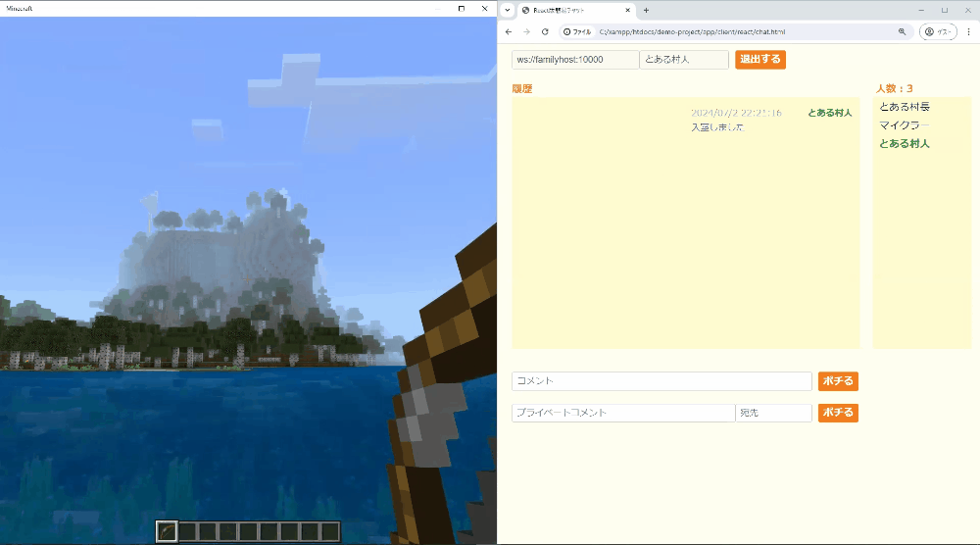Reload the chat page
The height and width of the screenshot is (545, 980).
pyautogui.click(x=545, y=31)
